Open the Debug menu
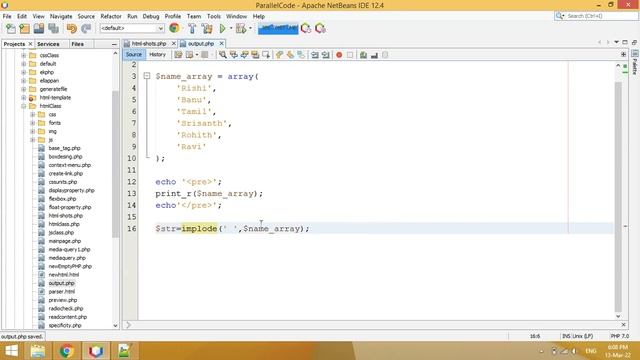The height and width of the screenshot is (360, 640). point(151,16)
